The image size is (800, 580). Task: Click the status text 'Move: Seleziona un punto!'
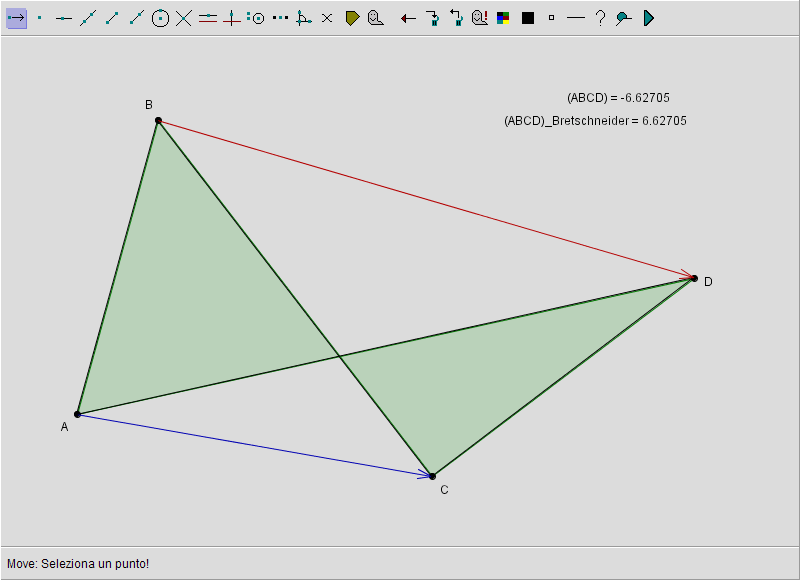tap(78, 564)
